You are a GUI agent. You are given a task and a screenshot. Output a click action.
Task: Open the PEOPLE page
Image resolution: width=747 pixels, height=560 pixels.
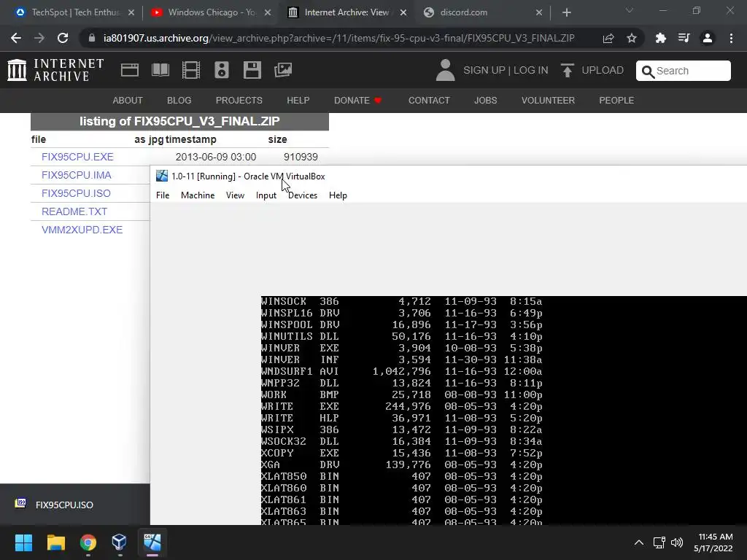pos(616,101)
